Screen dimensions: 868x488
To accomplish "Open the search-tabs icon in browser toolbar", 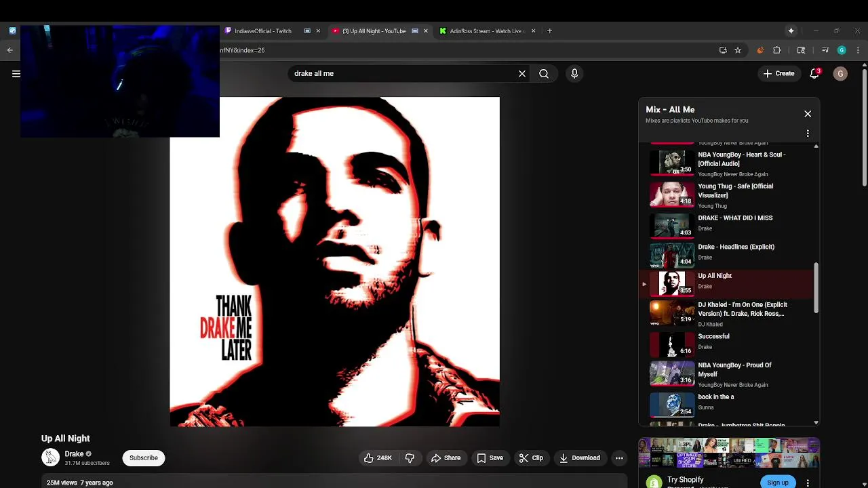I will [x=801, y=50].
